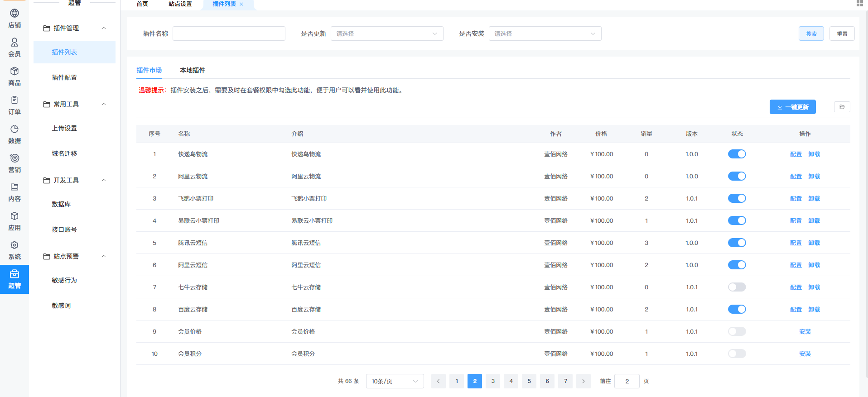The height and width of the screenshot is (397, 868).
Task: Open the 商品 products icon
Action: 14,72
